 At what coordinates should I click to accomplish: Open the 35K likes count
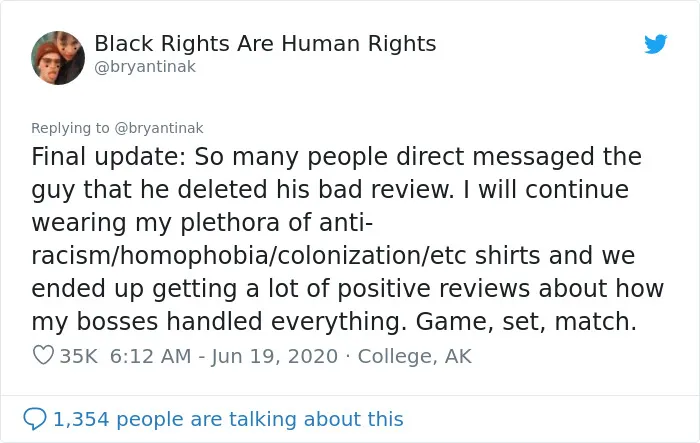[x=79, y=356]
